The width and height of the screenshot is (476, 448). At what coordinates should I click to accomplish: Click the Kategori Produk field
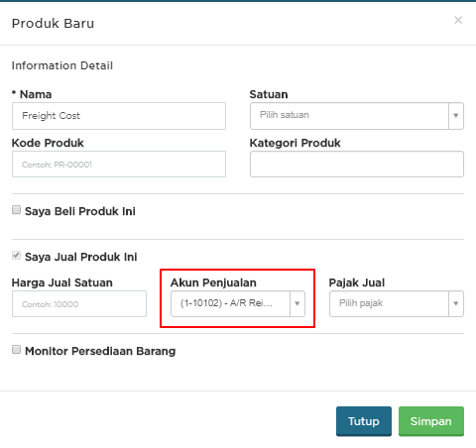click(357, 165)
